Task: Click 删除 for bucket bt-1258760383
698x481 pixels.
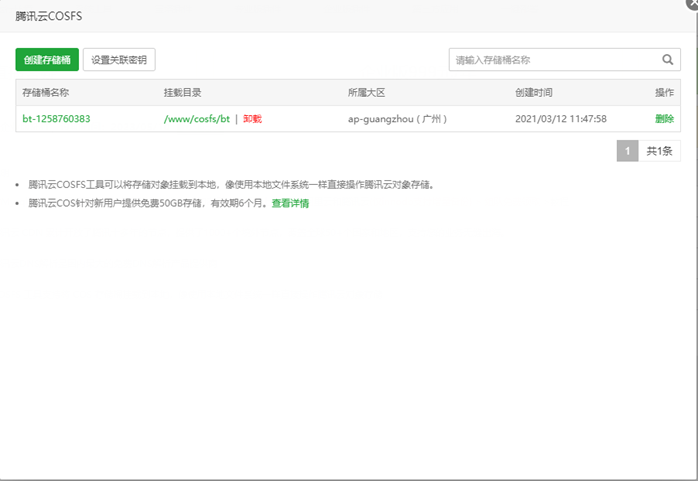Action: click(664, 119)
